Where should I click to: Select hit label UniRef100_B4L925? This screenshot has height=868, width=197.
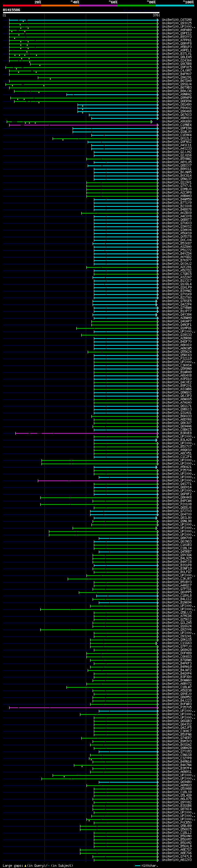tap(176, 558)
